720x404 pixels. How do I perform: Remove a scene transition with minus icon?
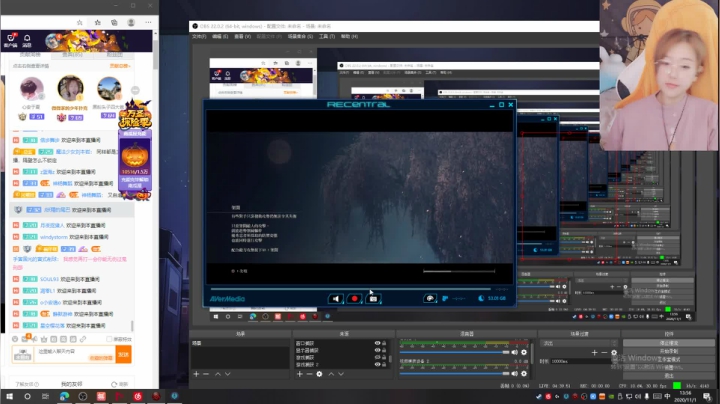click(604, 353)
